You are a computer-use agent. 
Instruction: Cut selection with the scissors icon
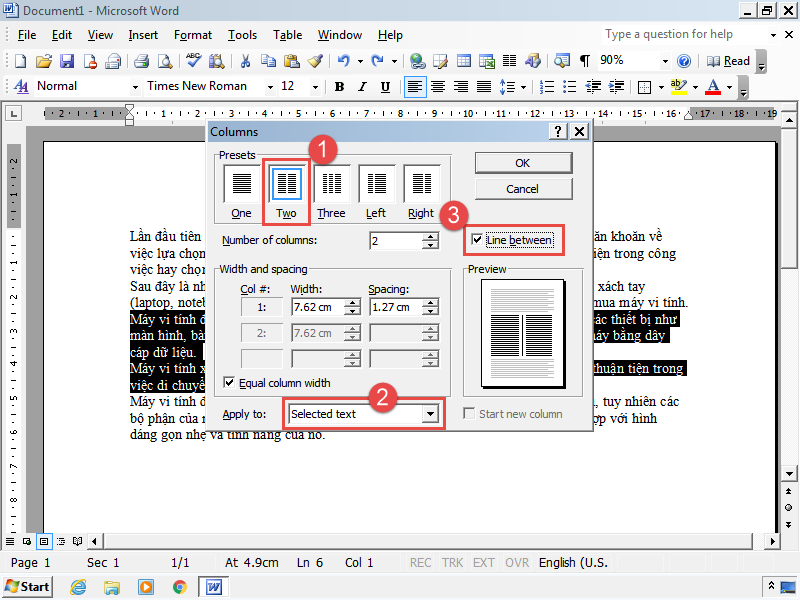point(245,61)
